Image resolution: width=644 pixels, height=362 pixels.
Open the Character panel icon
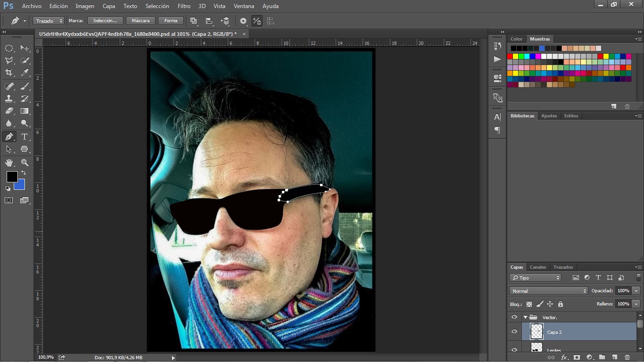coord(497,117)
